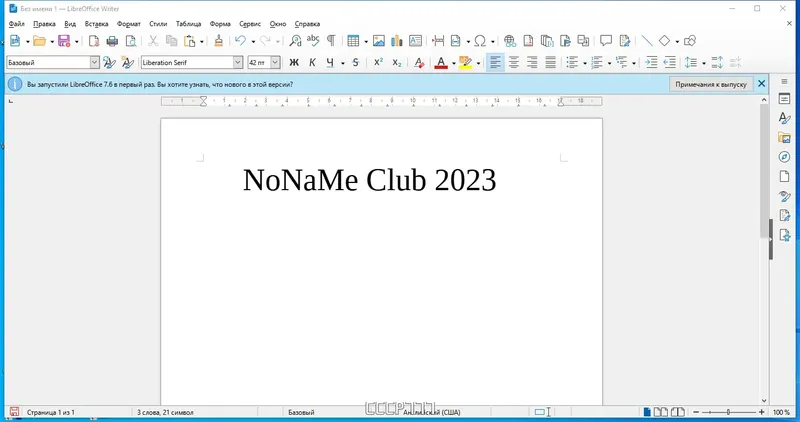This screenshot has width=800, height=422.
Task: Click the Paste clipboard icon
Action: click(190, 41)
